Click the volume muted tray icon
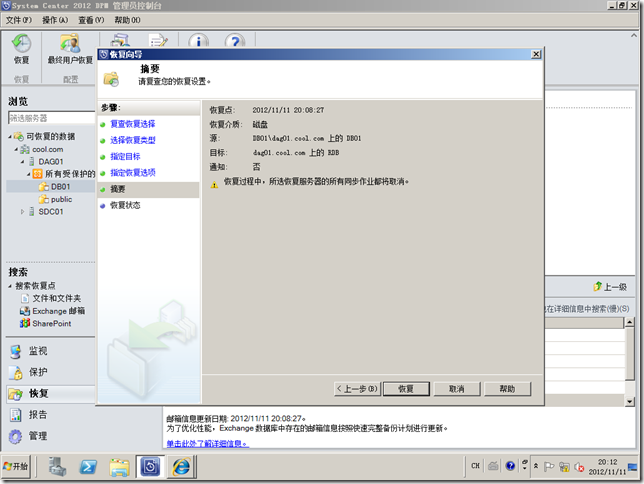Viewport: 644px width, 484px height. click(x=579, y=467)
